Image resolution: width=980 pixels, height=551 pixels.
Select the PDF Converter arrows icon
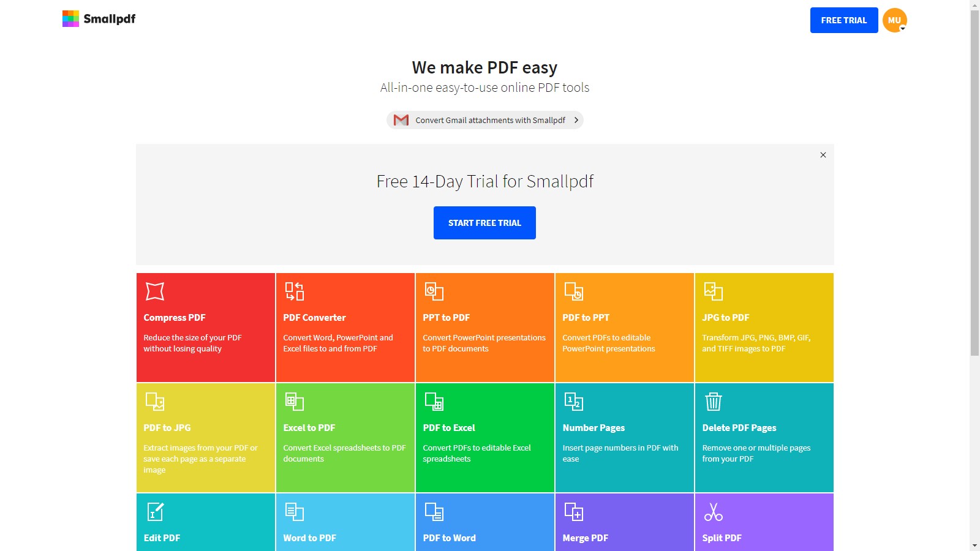tap(295, 291)
